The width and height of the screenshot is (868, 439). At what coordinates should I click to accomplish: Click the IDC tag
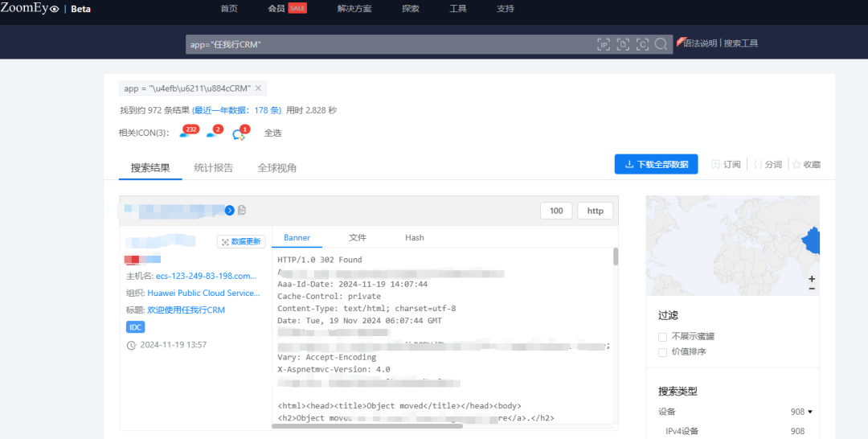pos(136,327)
